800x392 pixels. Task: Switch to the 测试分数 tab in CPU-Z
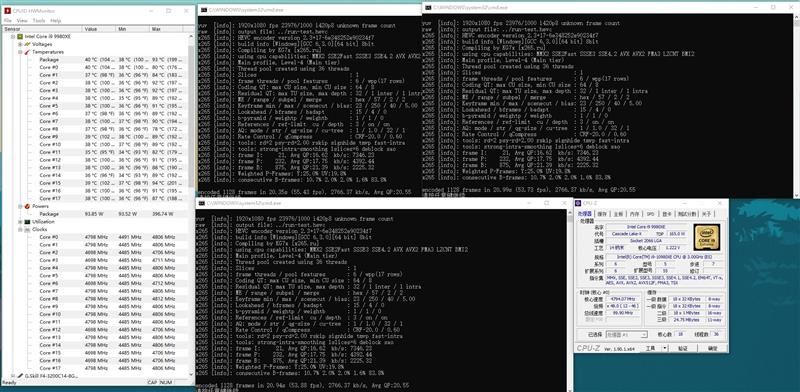pos(687,214)
